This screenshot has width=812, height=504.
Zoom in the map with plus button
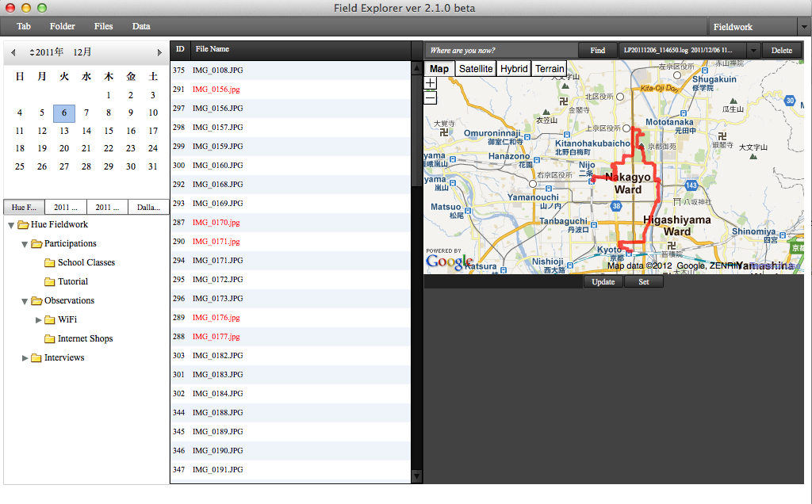[x=431, y=83]
